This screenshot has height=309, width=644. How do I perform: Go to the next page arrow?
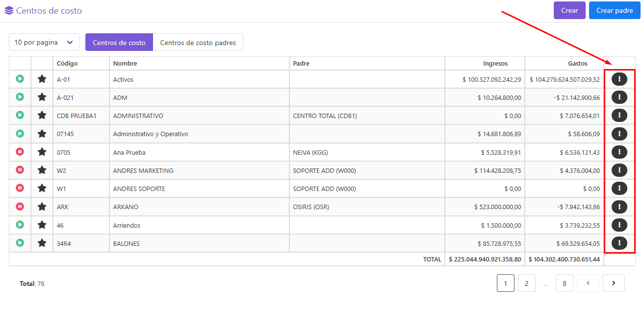614,283
